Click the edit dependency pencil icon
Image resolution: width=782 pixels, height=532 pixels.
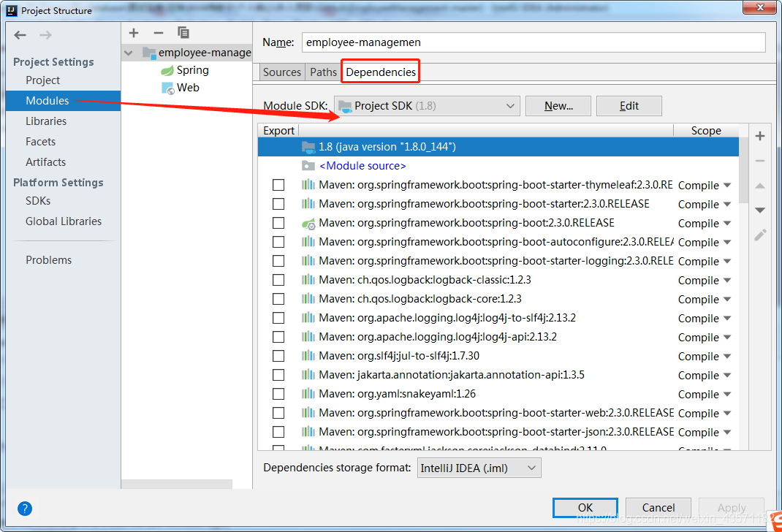pos(760,235)
